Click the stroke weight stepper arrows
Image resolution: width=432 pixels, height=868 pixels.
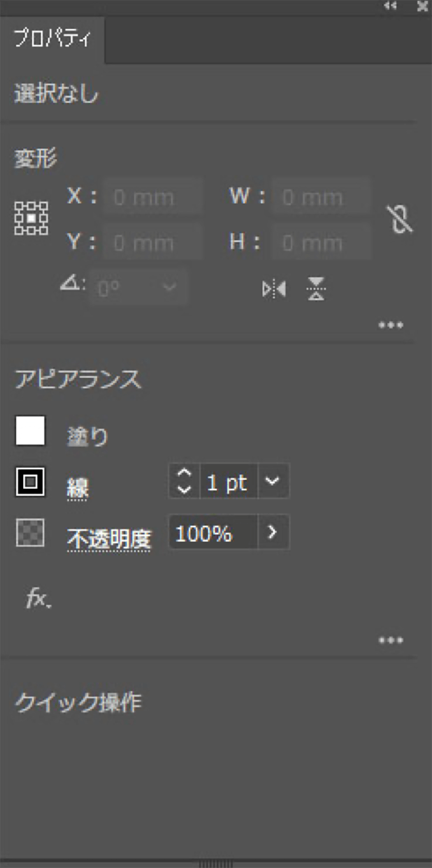[184, 481]
